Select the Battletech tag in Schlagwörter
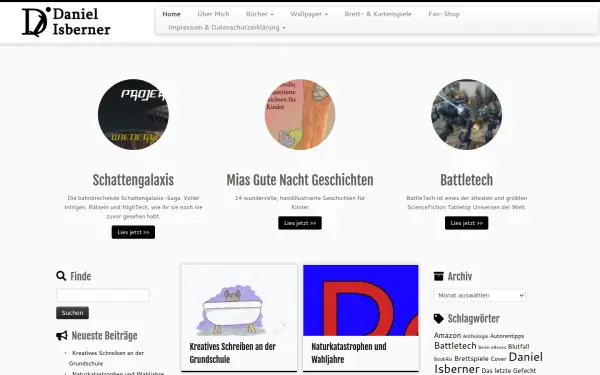 (455, 346)
